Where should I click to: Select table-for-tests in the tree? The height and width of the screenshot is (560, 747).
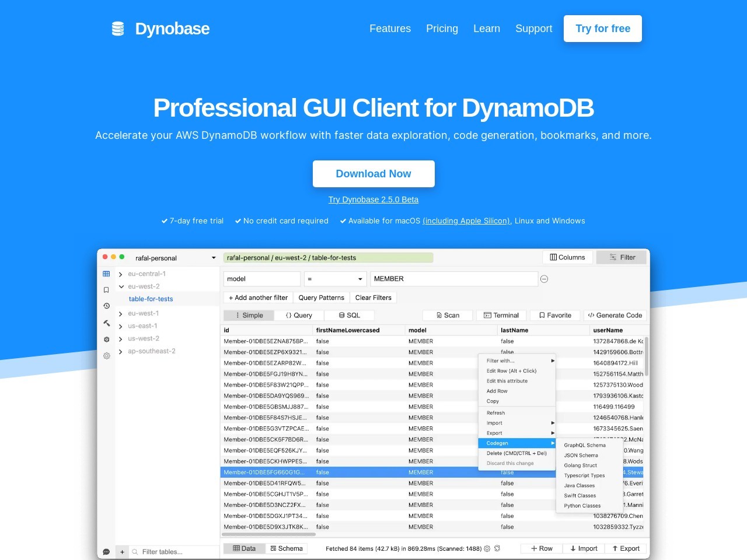(151, 299)
